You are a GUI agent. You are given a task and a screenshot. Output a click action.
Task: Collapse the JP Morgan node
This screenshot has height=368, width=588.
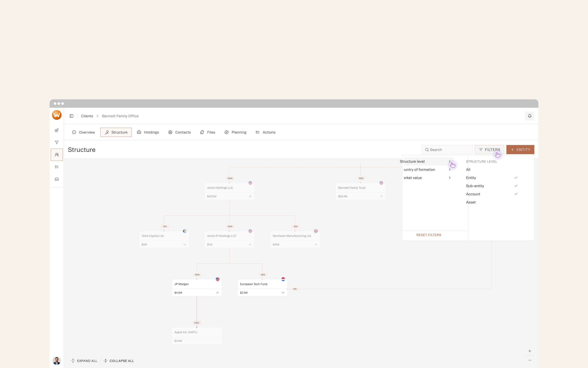(x=217, y=293)
